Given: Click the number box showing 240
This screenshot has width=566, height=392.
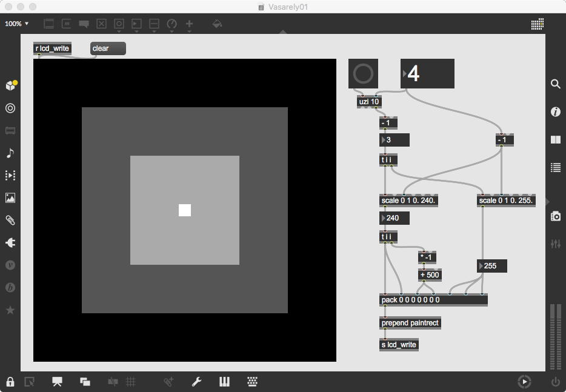Looking at the screenshot, I should (394, 218).
